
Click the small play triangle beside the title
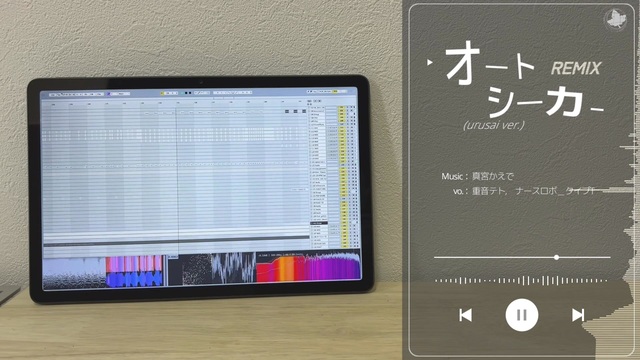pyautogui.click(x=429, y=62)
